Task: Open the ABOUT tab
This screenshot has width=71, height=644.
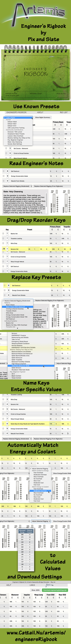Action: [40, 113]
